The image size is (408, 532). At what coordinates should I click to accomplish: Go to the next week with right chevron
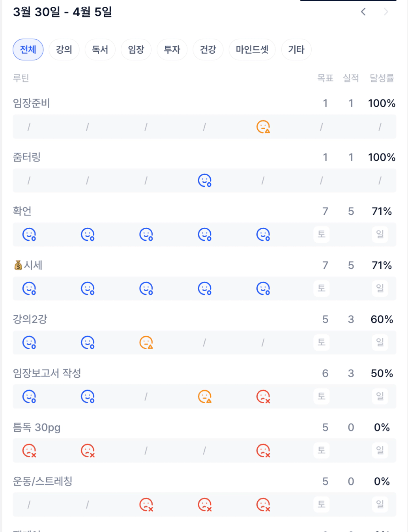point(386,12)
